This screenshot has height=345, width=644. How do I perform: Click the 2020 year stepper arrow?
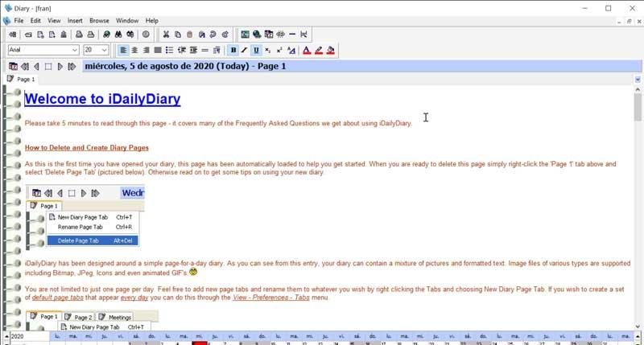[6, 336]
